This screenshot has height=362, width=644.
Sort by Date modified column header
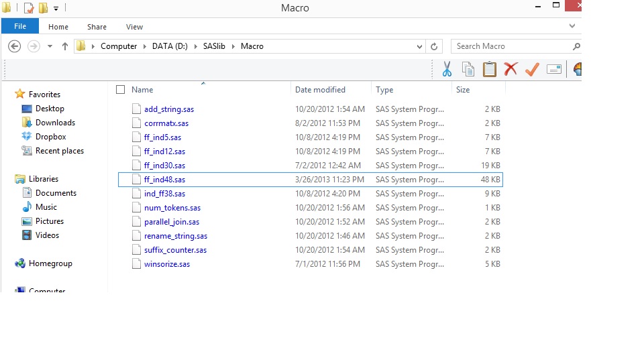click(x=321, y=89)
